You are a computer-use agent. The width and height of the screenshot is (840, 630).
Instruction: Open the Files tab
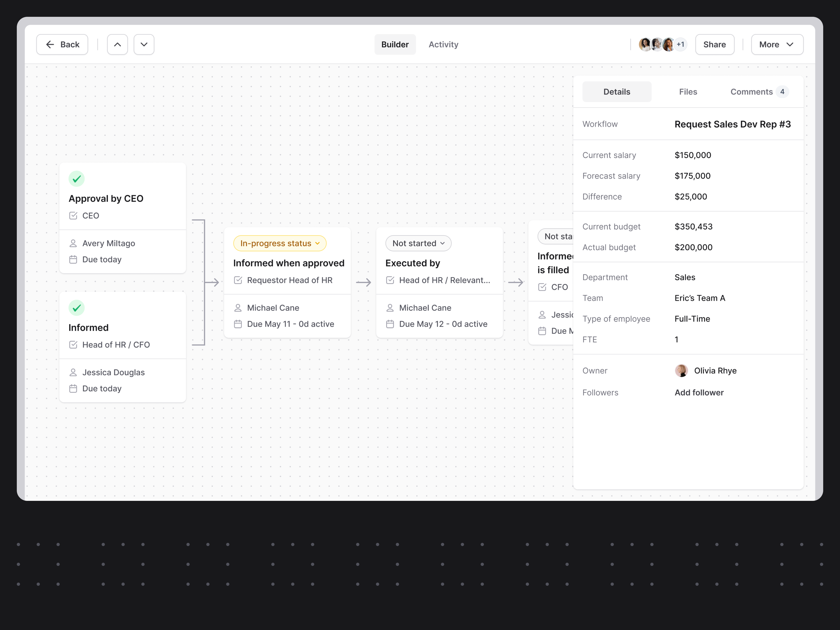pos(688,92)
